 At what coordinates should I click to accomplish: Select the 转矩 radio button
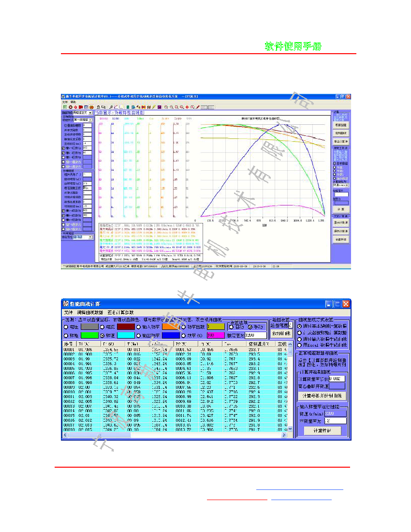pyautogui.click(x=66, y=336)
